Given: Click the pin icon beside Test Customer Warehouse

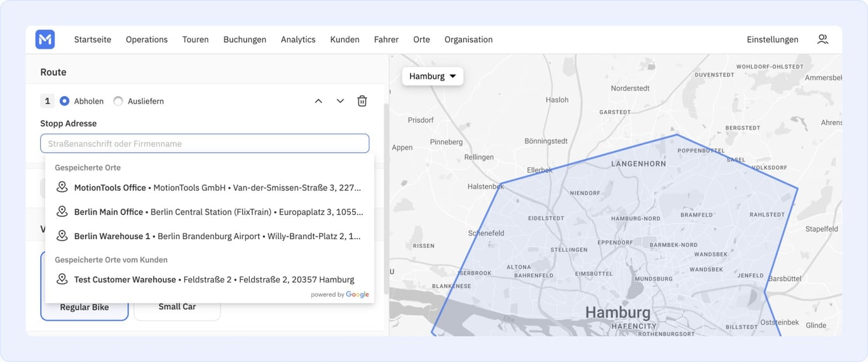Looking at the screenshot, I should point(62,279).
